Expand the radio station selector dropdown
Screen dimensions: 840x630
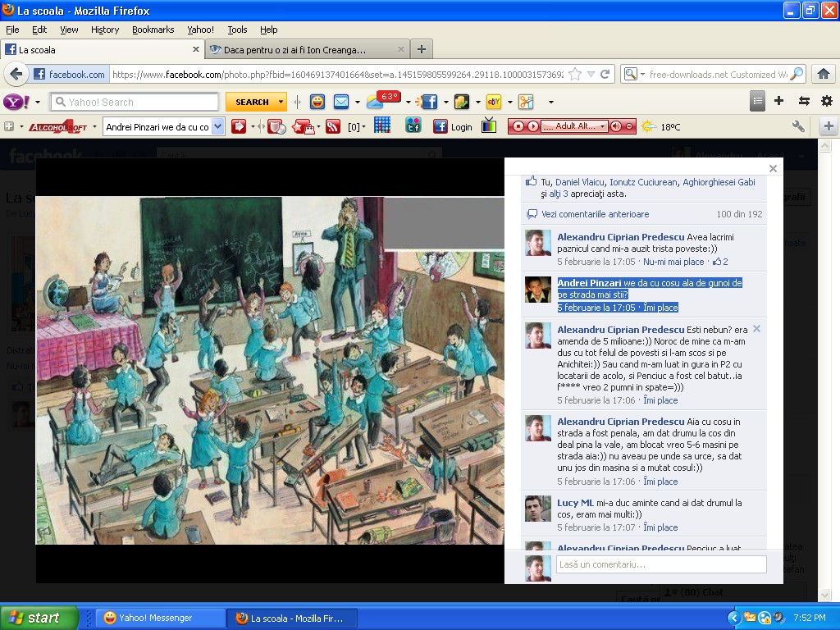[x=603, y=126]
